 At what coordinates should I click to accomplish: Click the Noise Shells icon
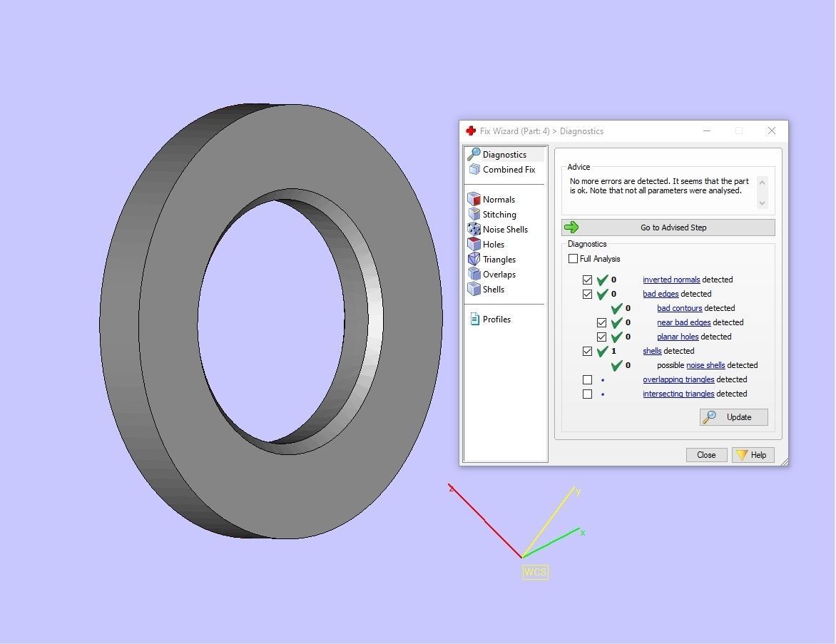pyautogui.click(x=474, y=229)
